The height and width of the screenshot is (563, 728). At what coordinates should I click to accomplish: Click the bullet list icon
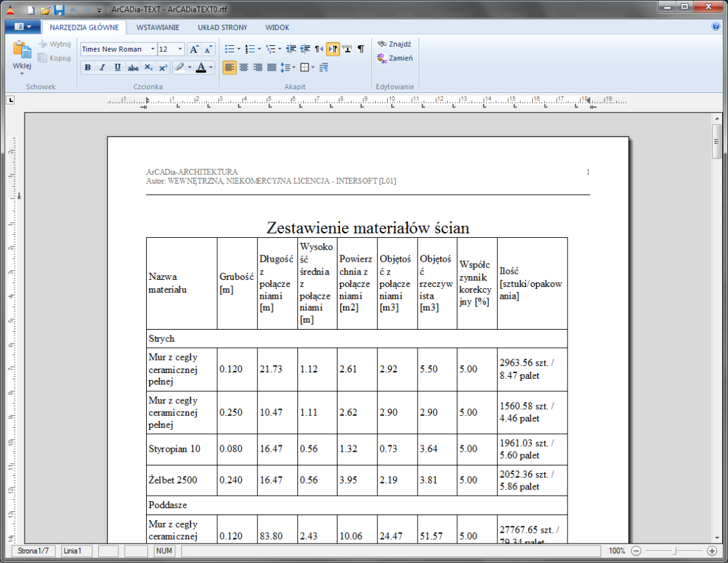coord(230,48)
